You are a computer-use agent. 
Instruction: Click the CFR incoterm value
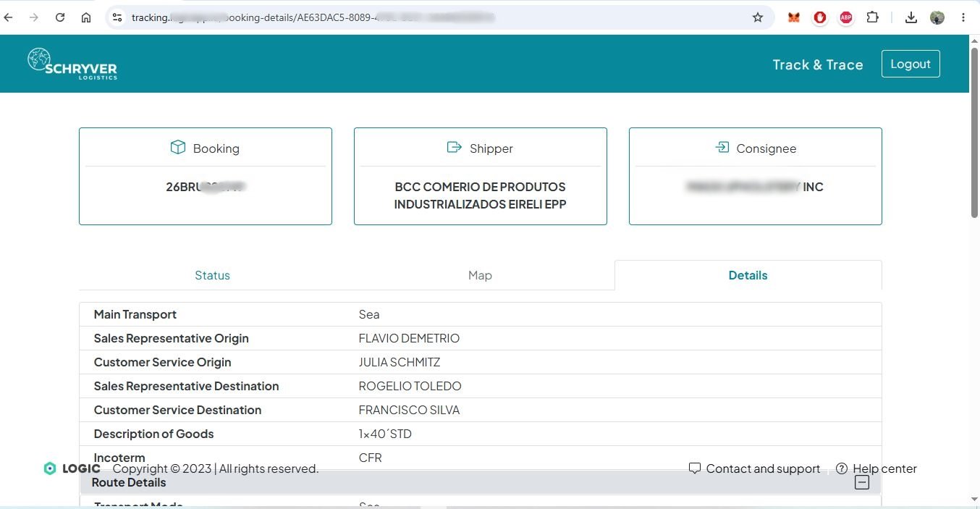pyautogui.click(x=371, y=458)
